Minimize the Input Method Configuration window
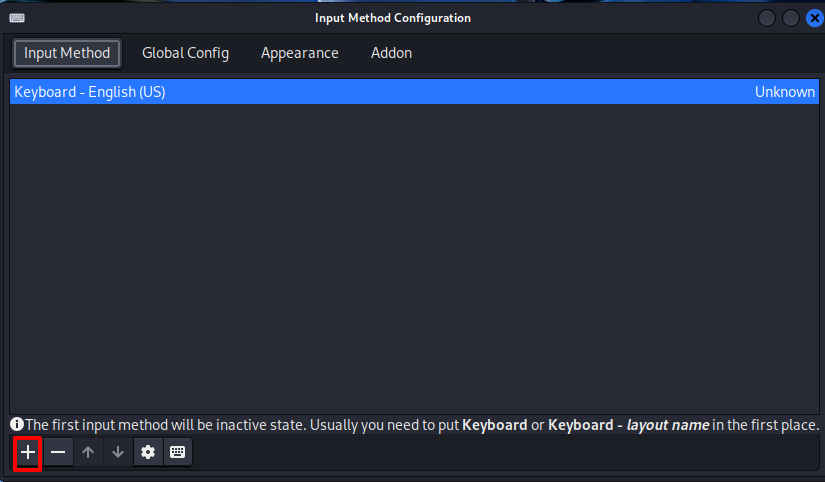 click(767, 18)
